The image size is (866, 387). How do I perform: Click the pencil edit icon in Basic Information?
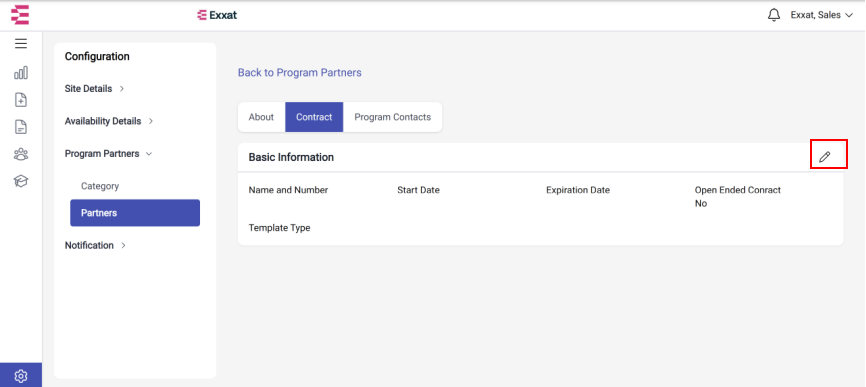tap(825, 157)
